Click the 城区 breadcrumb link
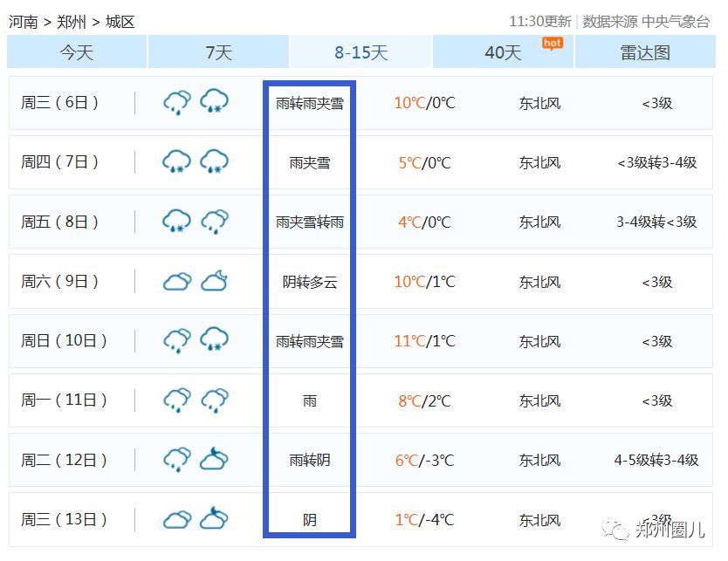 pyautogui.click(x=120, y=22)
